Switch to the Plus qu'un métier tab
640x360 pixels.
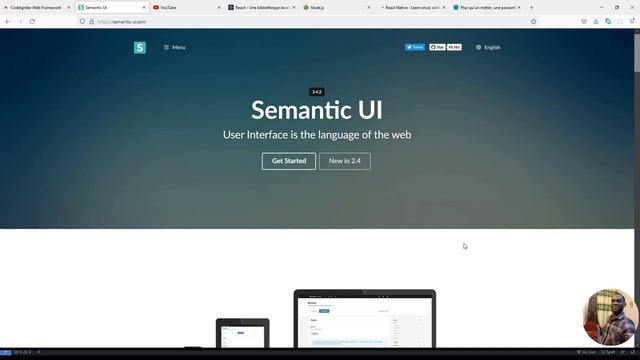click(486, 7)
